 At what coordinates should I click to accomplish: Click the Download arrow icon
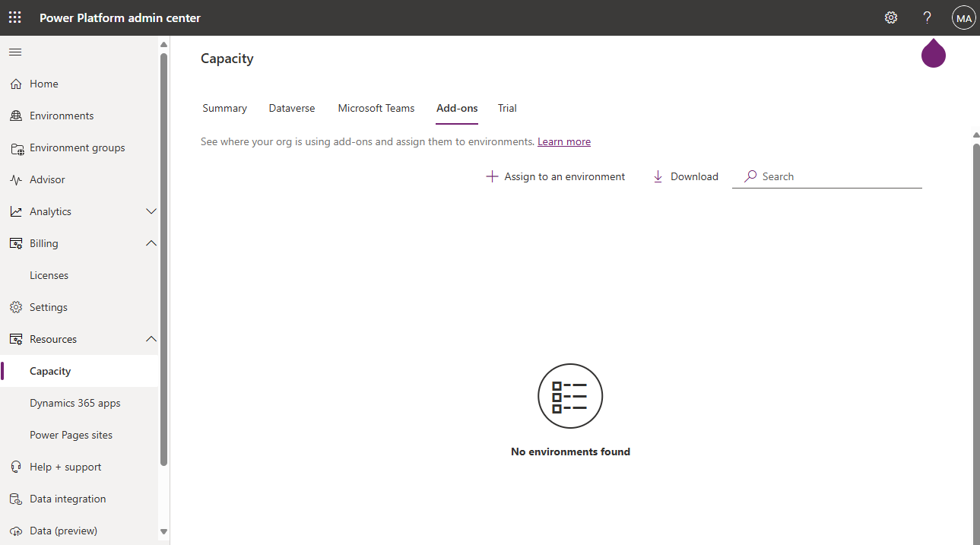(x=658, y=176)
